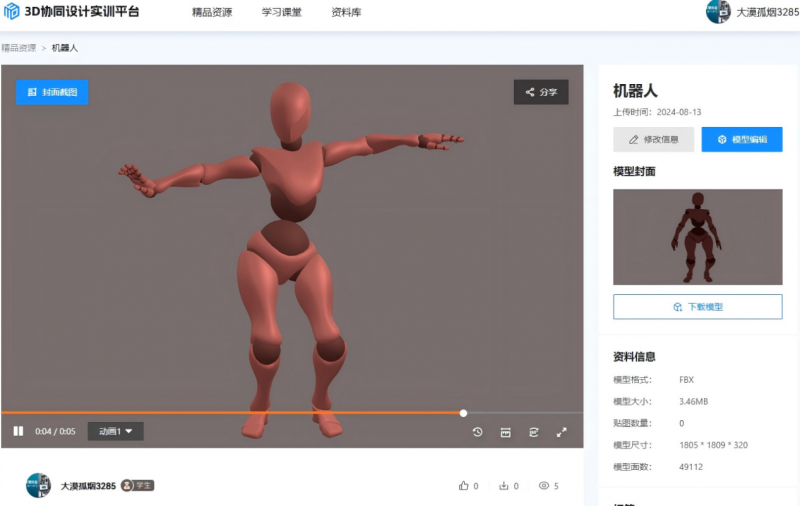The height and width of the screenshot is (506, 800).
Task: Click the 分享 share button
Action: [x=541, y=92]
